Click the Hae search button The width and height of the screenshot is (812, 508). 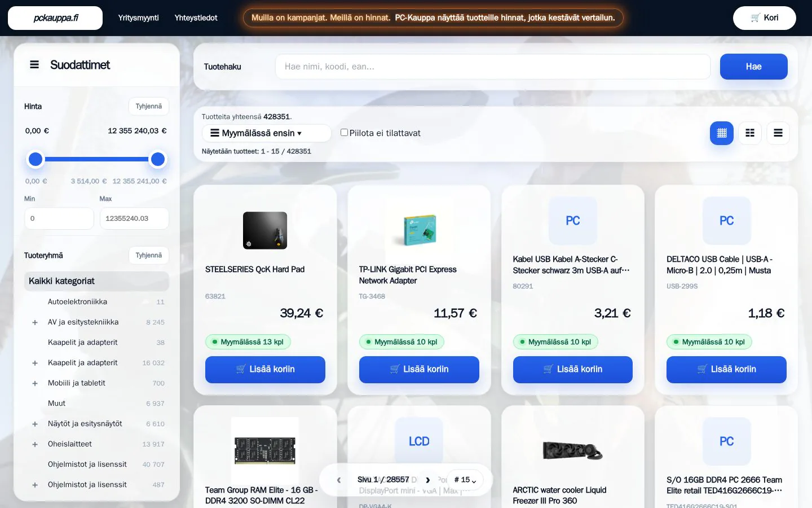pyautogui.click(x=753, y=67)
